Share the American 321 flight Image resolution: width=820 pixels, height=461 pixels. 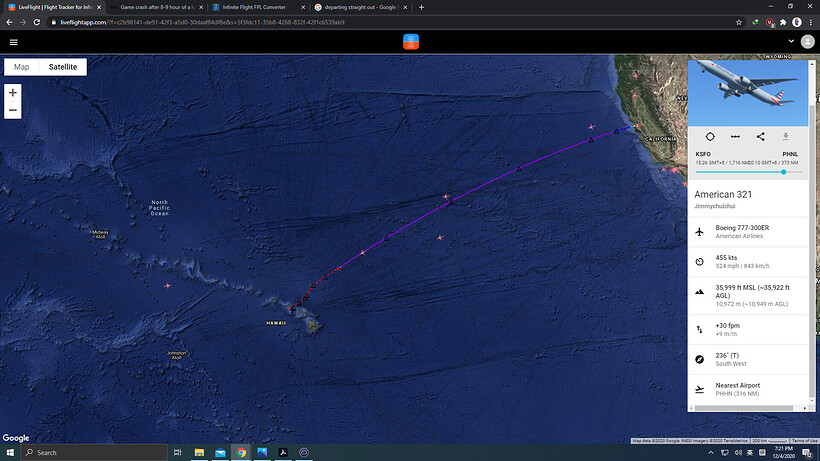[760, 136]
